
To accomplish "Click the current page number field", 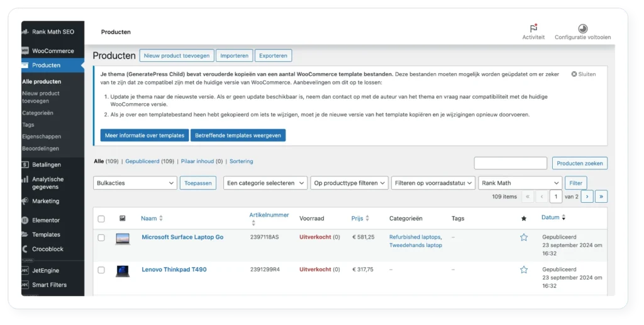I will click(x=556, y=197).
